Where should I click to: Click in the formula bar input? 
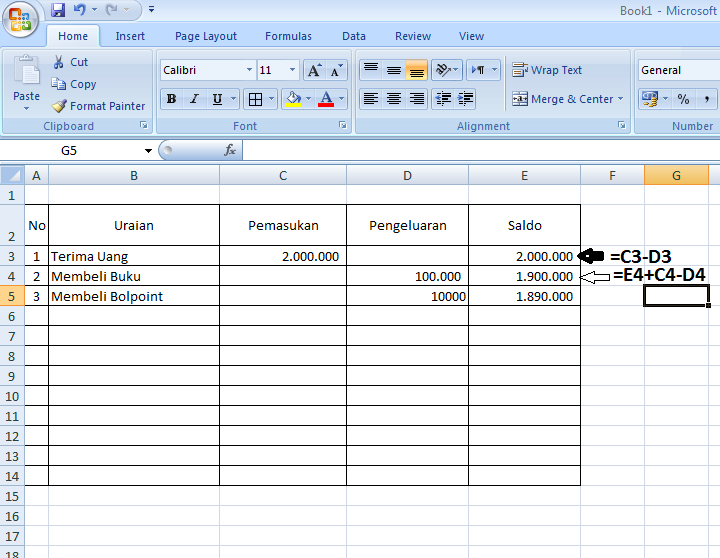(481, 150)
